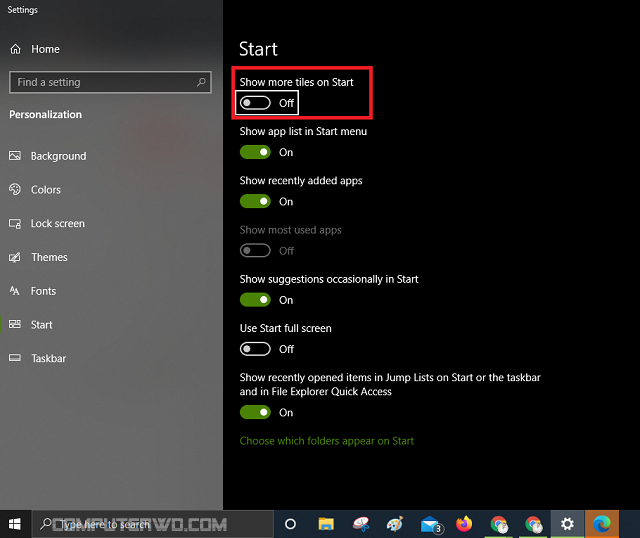Open the Windows Start button
The height and width of the screenshot is (538, 640).
(x=15, y=524)
